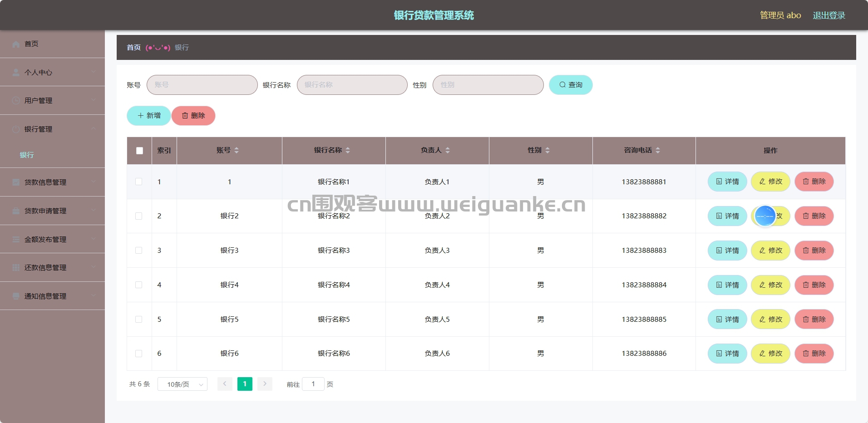The width and height of the screenshot is (868, 423).
Task: Focus the 前往 page jump input
Action: coord(313,384)
